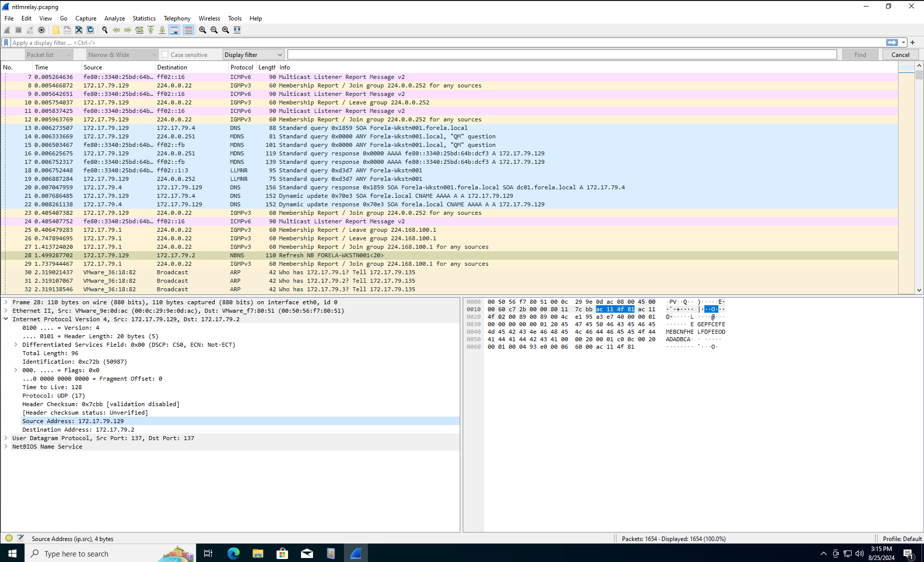Image resolution: width=924 pixels, height=562 pixels.
Task: Open the Display filter search type dropdown
Action: click(253, 55)
